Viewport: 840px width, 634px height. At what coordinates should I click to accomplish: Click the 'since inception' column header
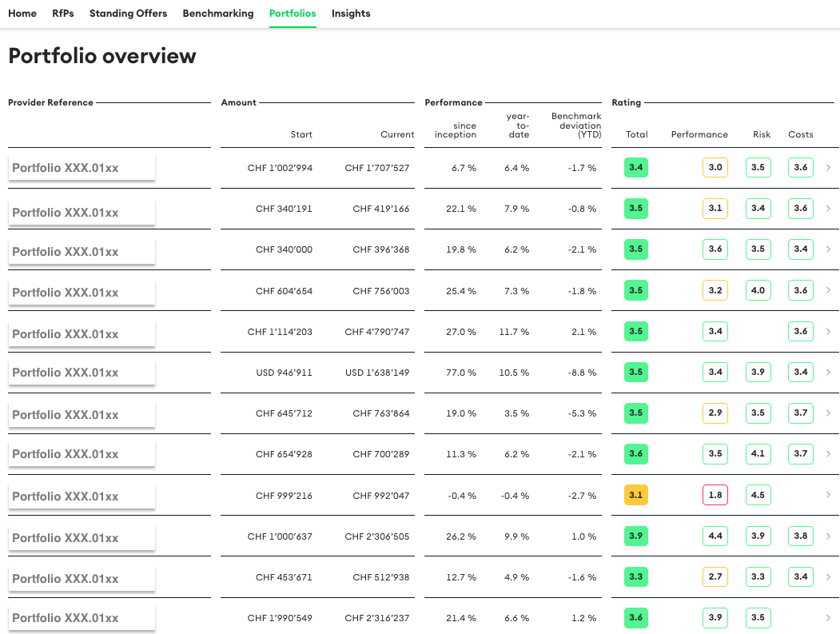(456, 130)
